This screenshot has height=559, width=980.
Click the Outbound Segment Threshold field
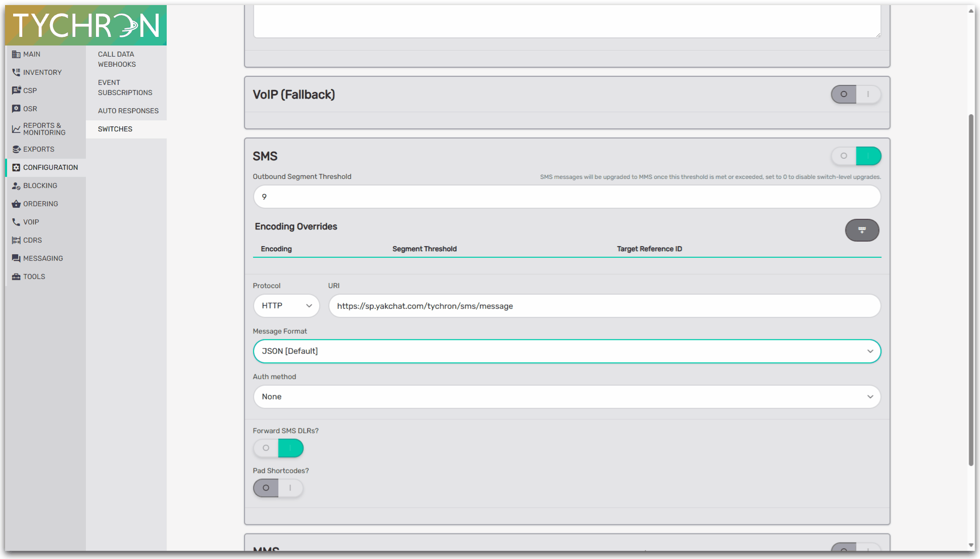click(567, 197)
